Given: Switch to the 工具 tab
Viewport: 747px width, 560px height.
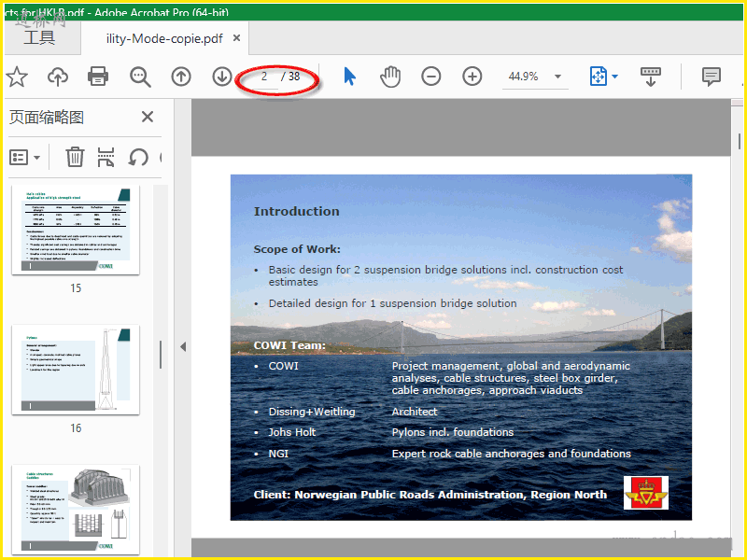Looking at the screenshot, I should coord(39,38).
